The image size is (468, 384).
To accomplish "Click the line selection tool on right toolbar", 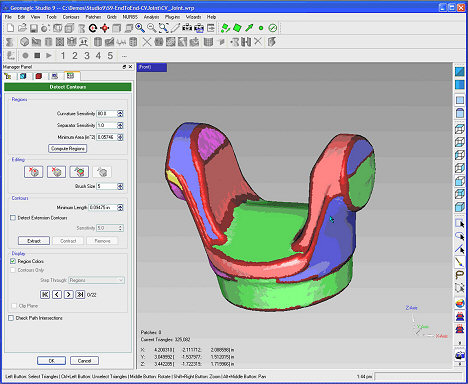I will click(460, 249).
